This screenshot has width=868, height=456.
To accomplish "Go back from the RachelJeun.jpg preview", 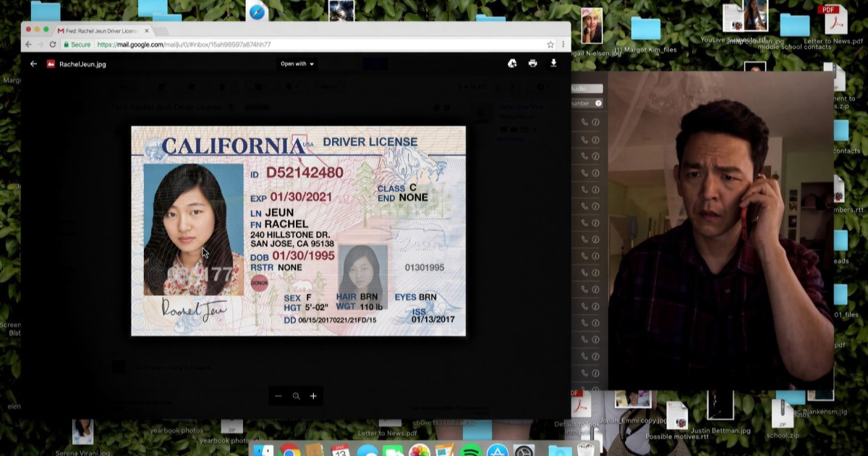I will 33,64.
